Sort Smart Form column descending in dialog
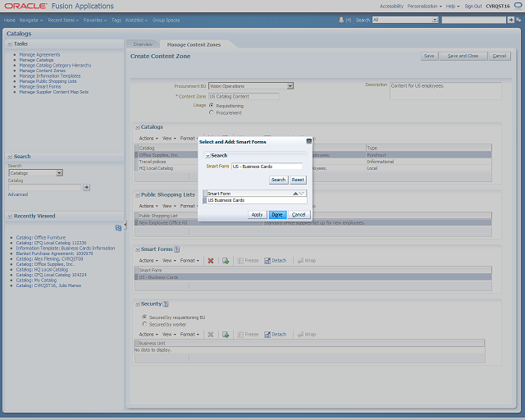Viewport: 525px width, 420px height. 301,194
